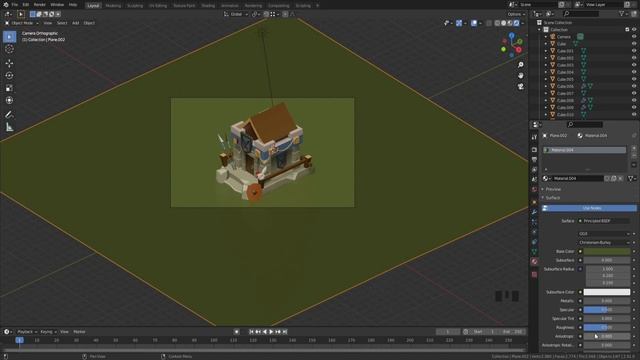Toggle snapping magnet in viewport header
640x360 pixels.
pyautogui.click(x=266, y=14)
